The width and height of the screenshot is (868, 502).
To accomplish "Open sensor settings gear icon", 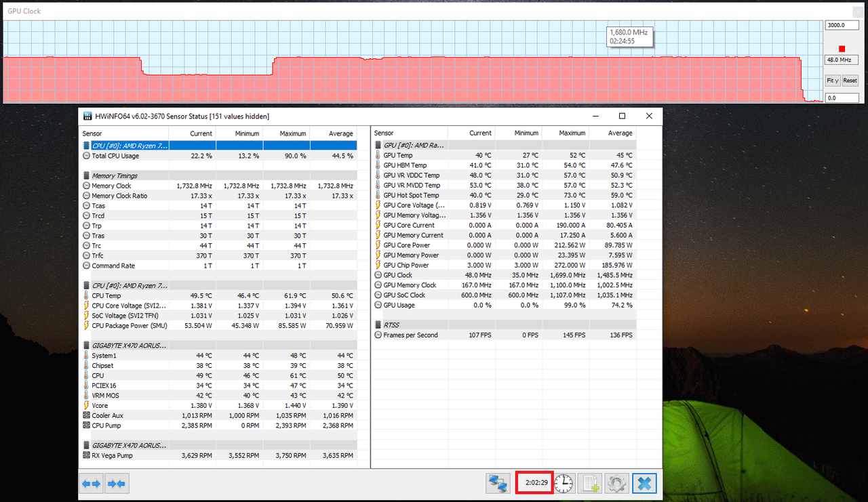I will (616, 483).
